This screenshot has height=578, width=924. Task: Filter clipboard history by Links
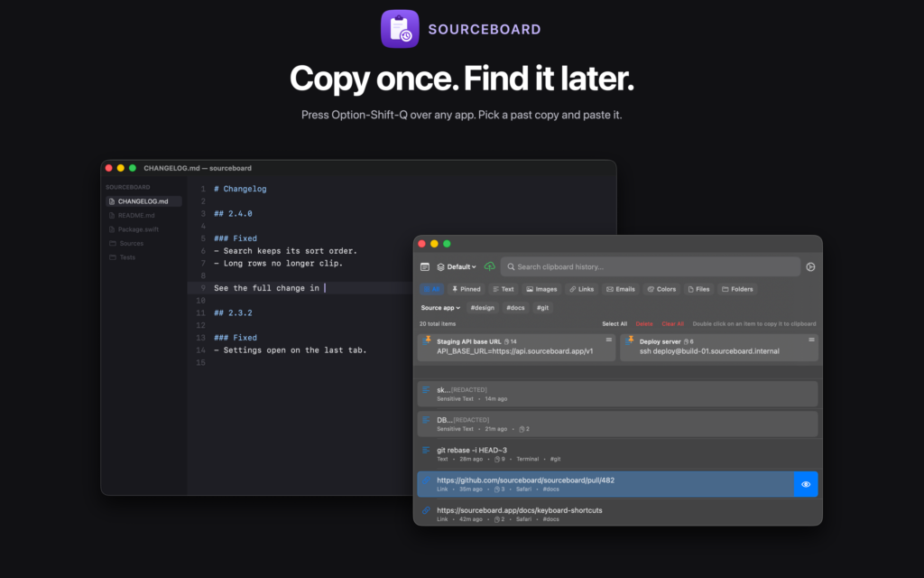582,289
